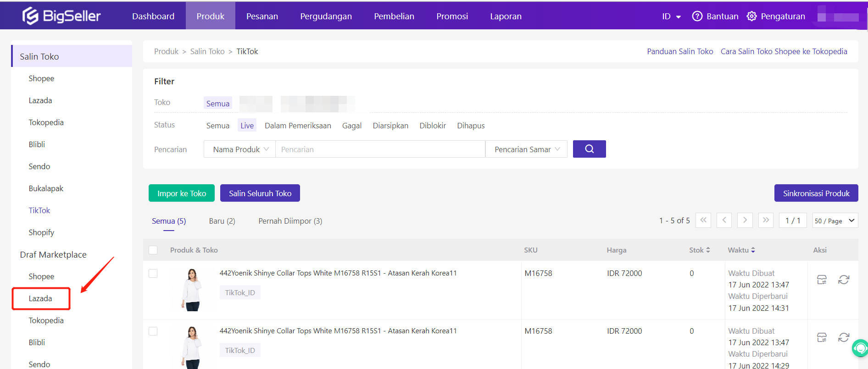Click sync icon for 14:29 product row

tap(844, 337)
